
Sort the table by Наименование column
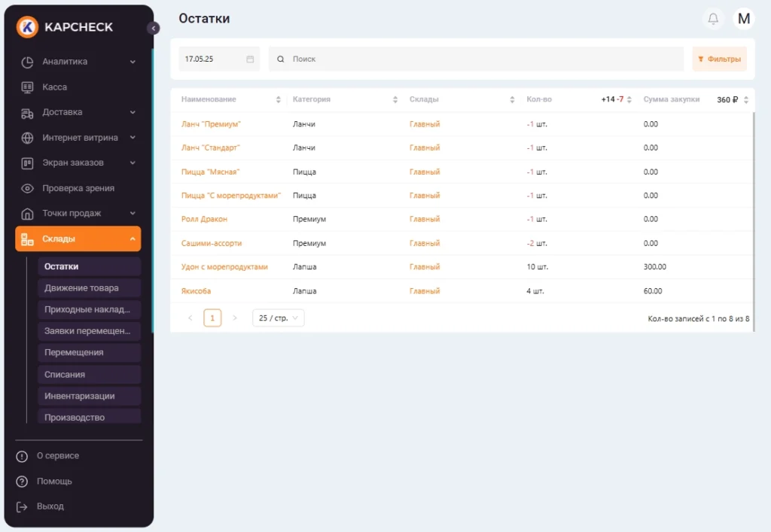pyautogui.click(x=278, y=100)
